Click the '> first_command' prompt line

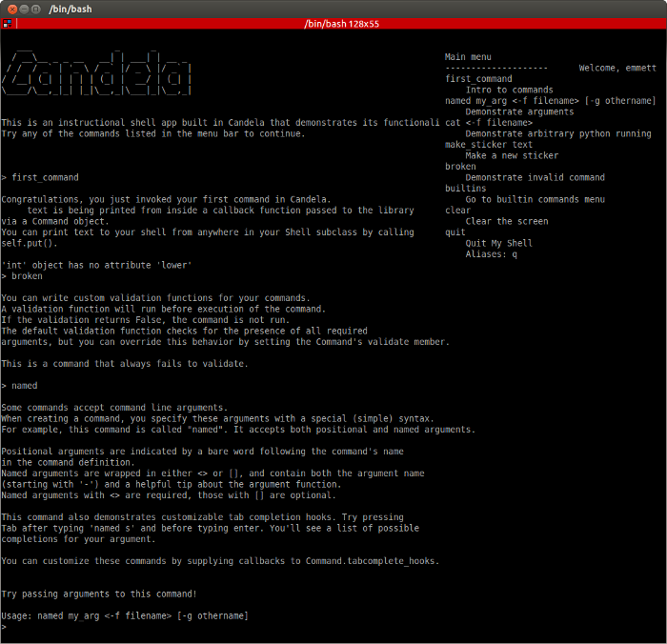click(40, 177)
